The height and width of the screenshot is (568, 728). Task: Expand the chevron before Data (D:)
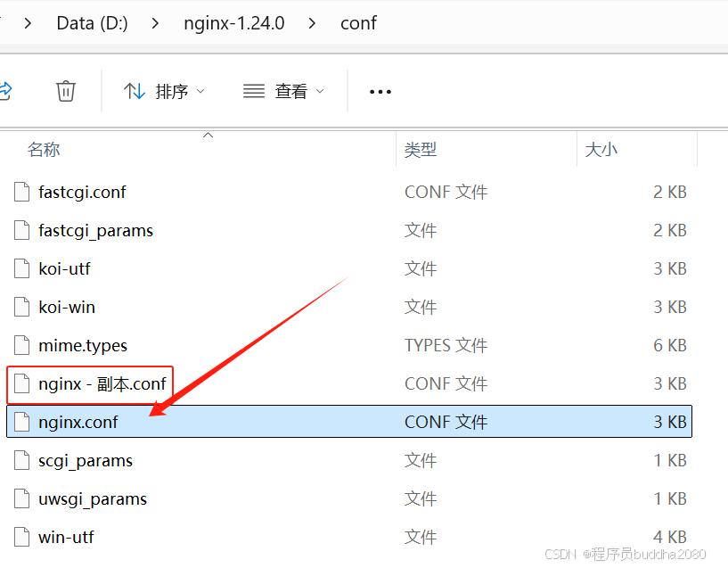point(28,23)
